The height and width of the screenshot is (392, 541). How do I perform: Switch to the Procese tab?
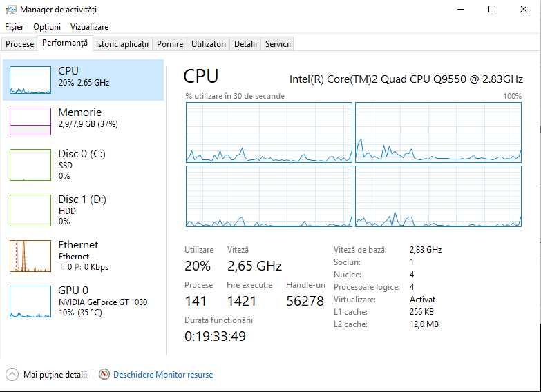(x=19, y=44)
